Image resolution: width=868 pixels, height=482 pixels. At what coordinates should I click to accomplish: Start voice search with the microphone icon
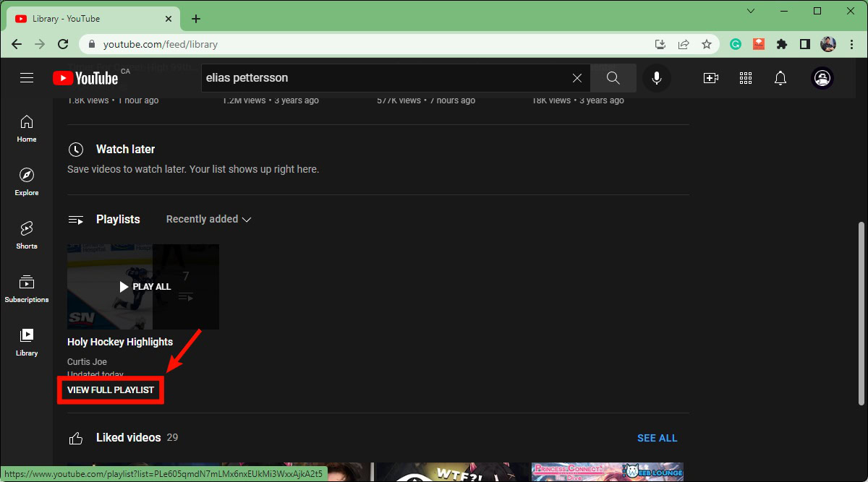[x=657, y=78]
